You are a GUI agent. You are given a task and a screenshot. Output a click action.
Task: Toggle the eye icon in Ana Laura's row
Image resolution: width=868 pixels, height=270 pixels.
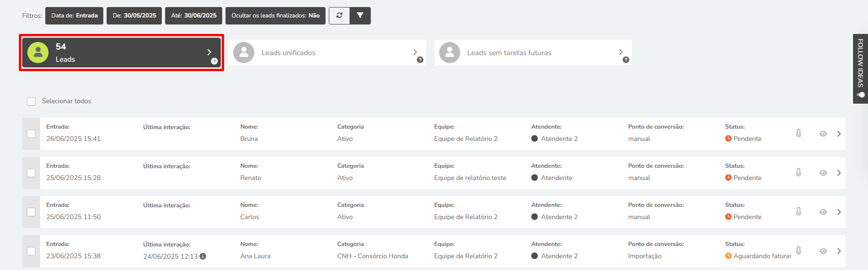[x=823, y=251]
